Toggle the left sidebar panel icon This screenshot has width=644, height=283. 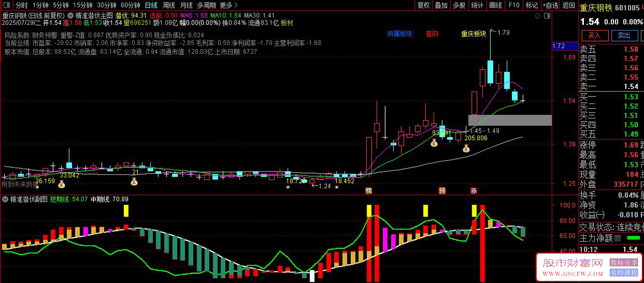[7, 5]
